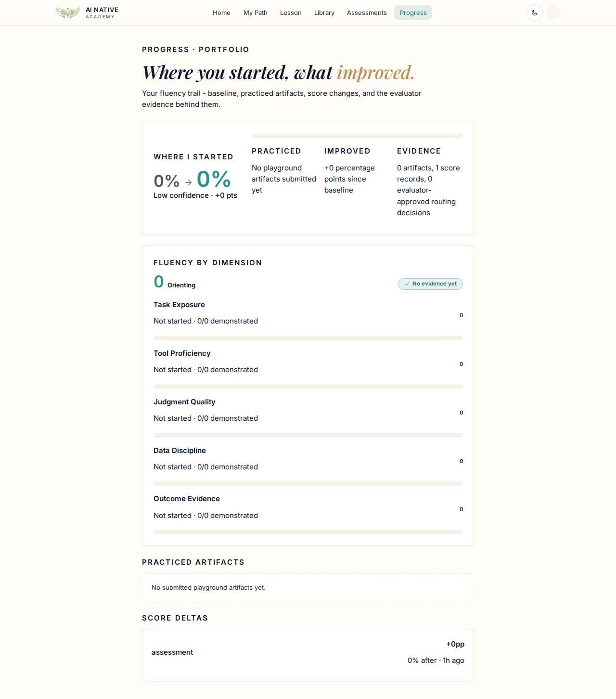The height and width of the screenshot is (699, 616).
Task: Click the checkmark icon in evidence badge
Action: pyautogui.click(x=407, y=284)
